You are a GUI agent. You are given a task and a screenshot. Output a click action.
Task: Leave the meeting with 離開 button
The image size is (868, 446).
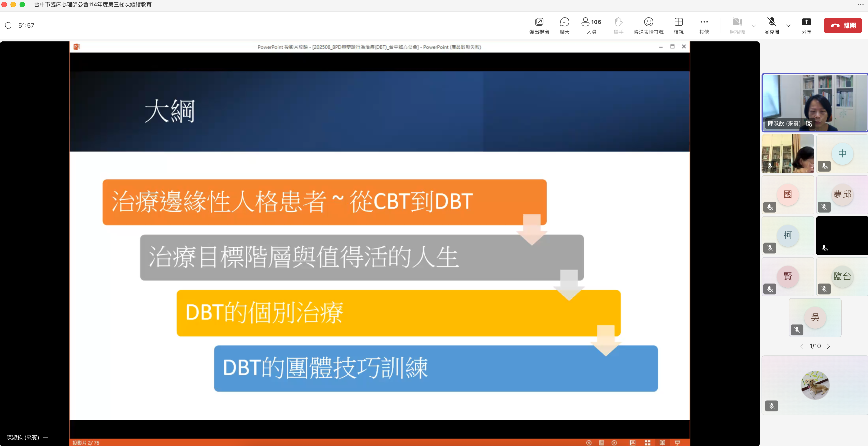[x=843, y=26]
